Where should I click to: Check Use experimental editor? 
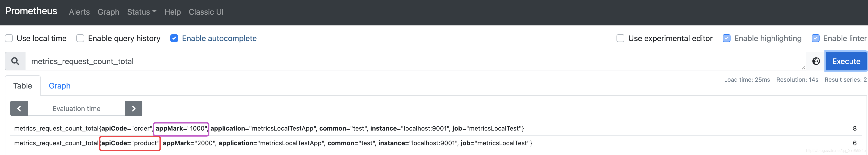620,38
